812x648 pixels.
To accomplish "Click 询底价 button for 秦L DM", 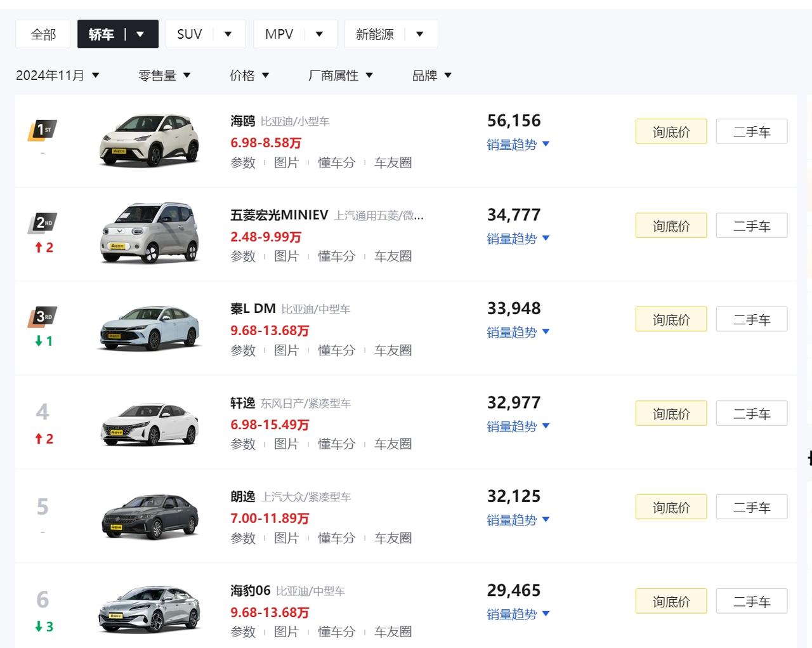I will 671,319.
